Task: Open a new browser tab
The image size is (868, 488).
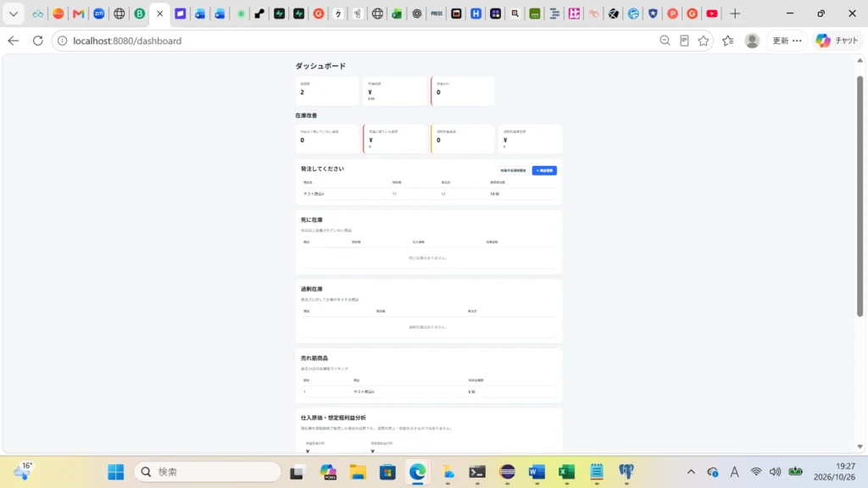Action: pos(735,14)
